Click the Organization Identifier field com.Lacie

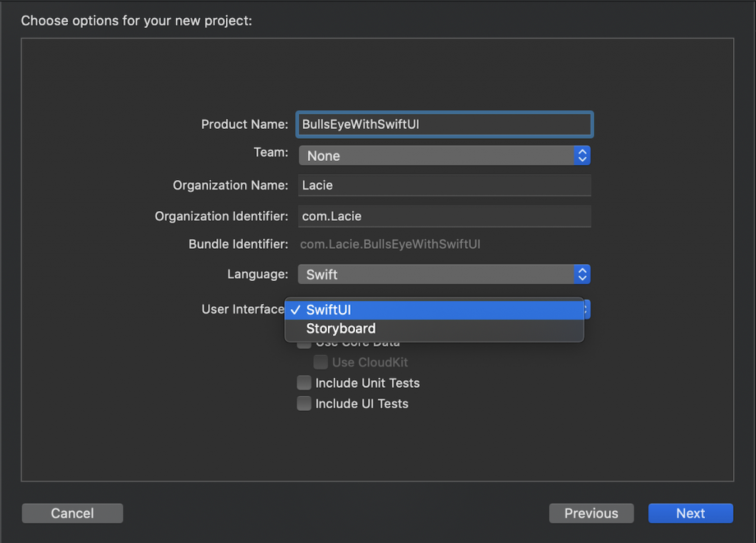(444, 216)
